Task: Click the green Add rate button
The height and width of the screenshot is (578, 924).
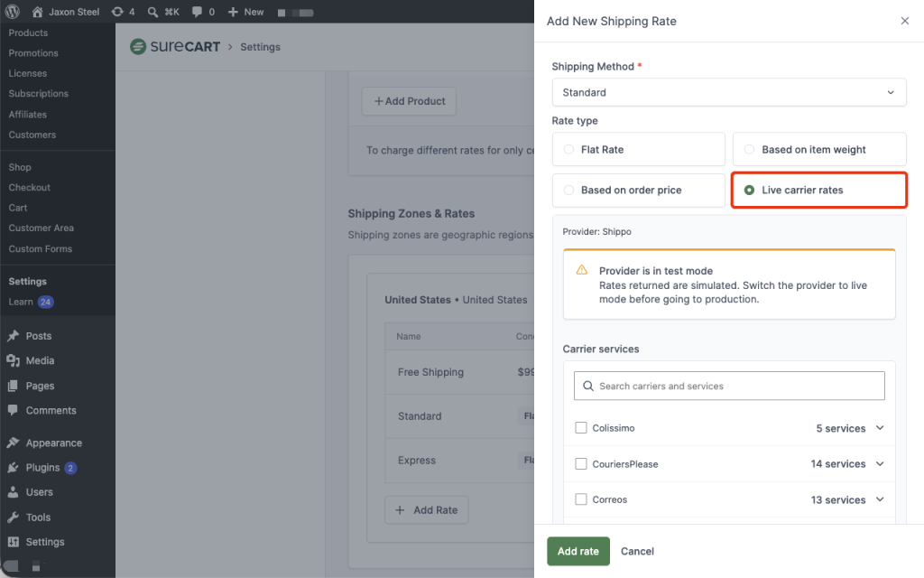Action: [x=578, y=551]
